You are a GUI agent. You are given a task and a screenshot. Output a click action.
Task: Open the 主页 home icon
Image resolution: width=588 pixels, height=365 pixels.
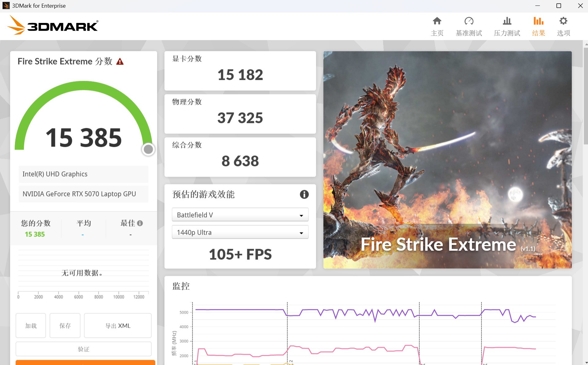tap(437, 26)
